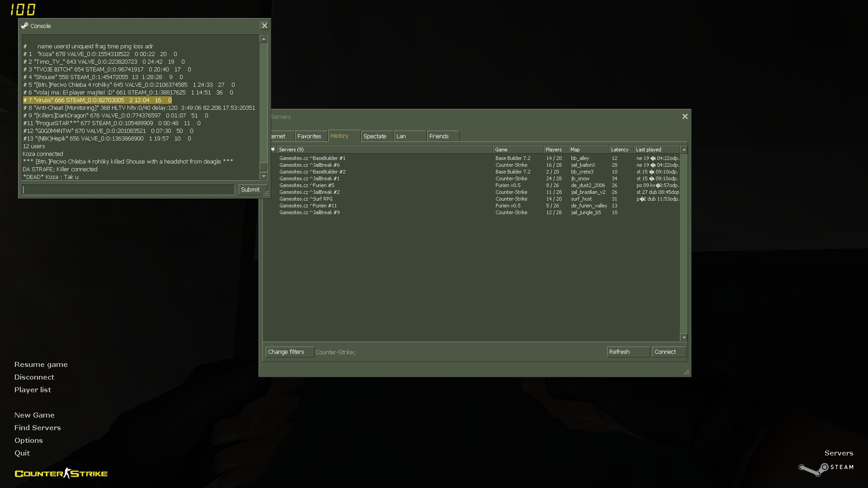Click the Steam icon in Console title
Viewport: 868px width, 488px height.
pos(25,26)
